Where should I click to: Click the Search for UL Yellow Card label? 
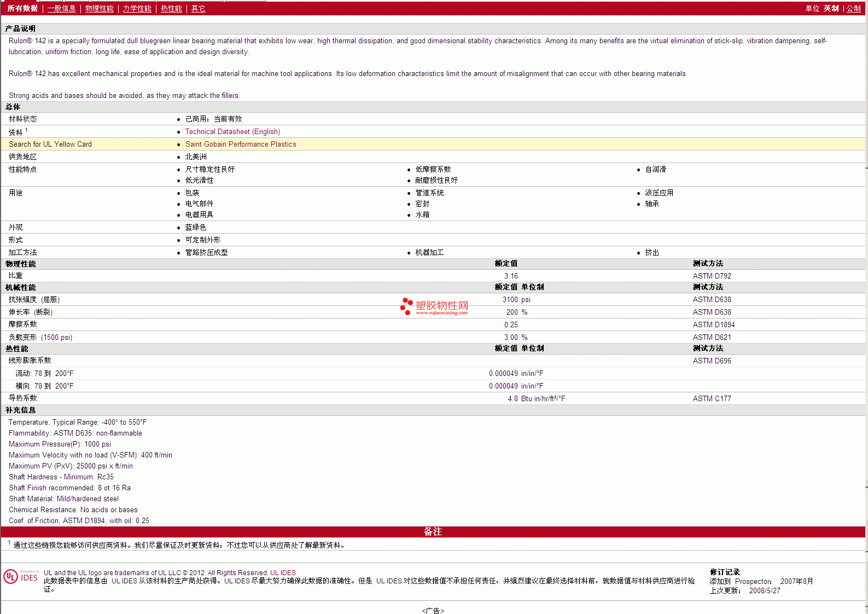click(50, 144)
